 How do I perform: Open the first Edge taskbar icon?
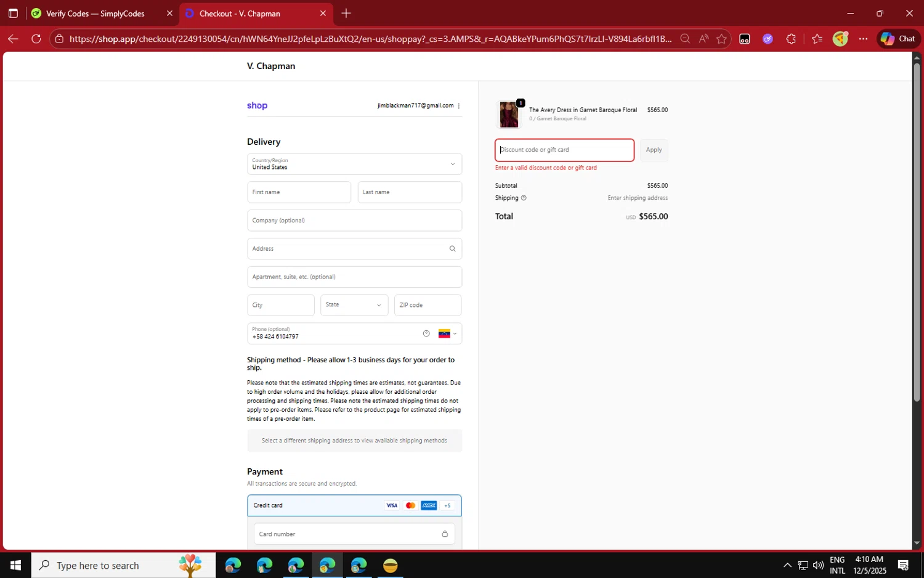(233, 565)
